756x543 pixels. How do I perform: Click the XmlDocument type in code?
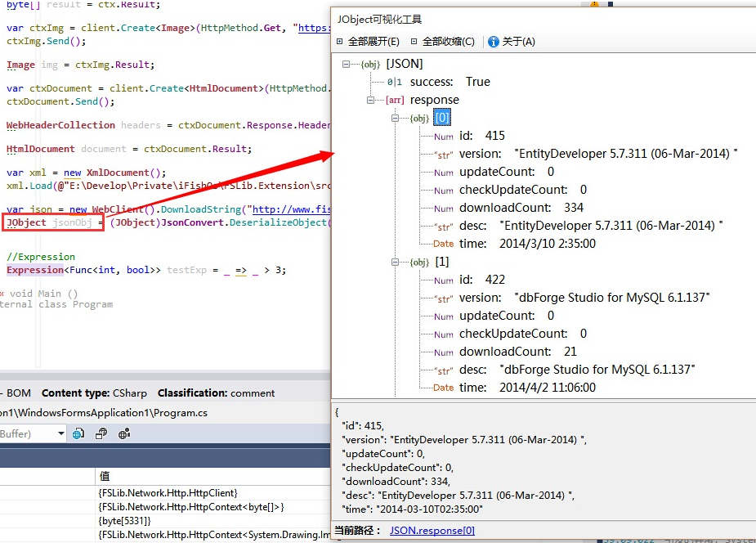[119, 173]
